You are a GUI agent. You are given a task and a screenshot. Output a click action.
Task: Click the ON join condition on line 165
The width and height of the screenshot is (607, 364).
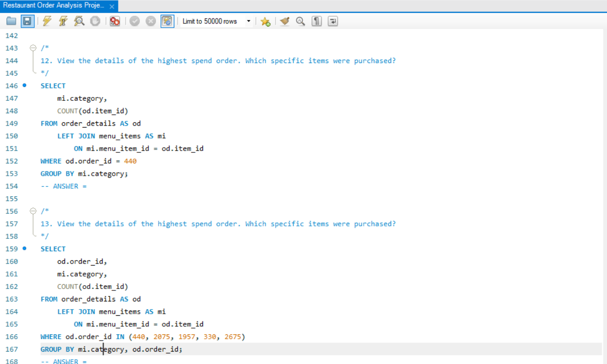(139, 324)
